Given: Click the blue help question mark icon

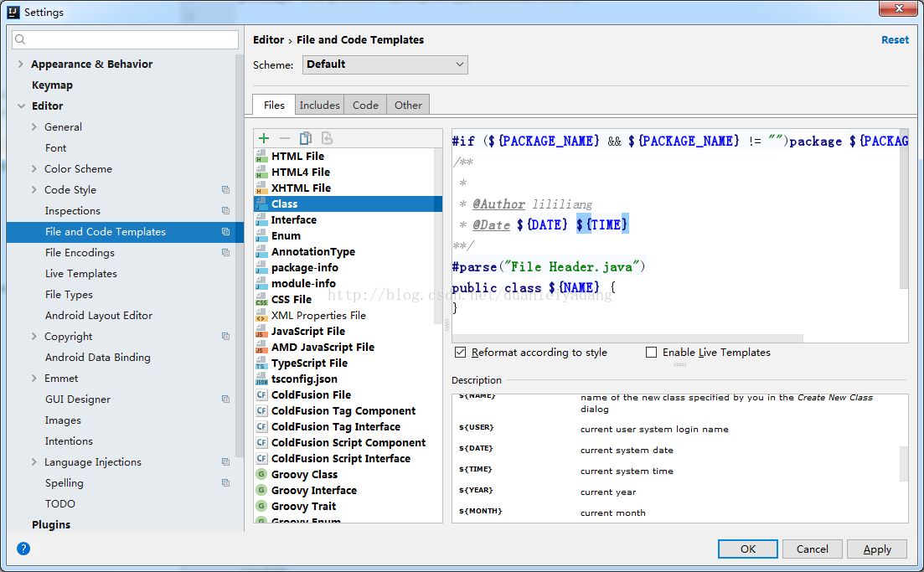Looking at the screenshot, I should (x=23, y=549).
